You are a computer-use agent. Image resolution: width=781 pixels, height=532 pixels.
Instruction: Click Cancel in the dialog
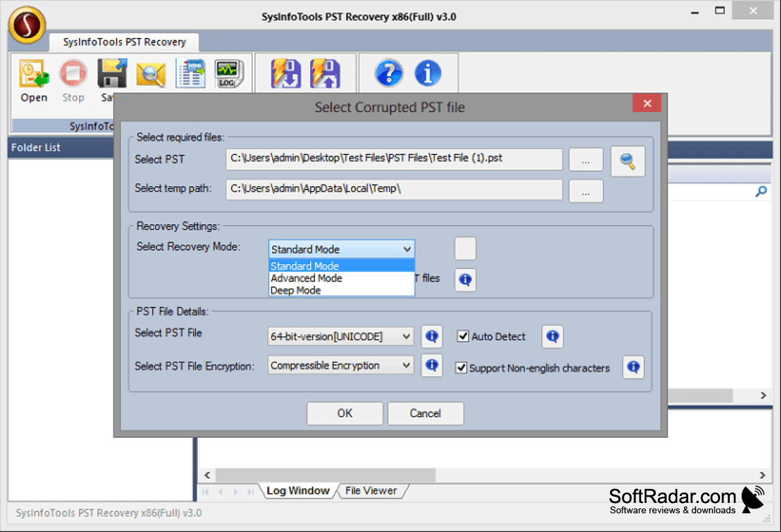(425, 413)
